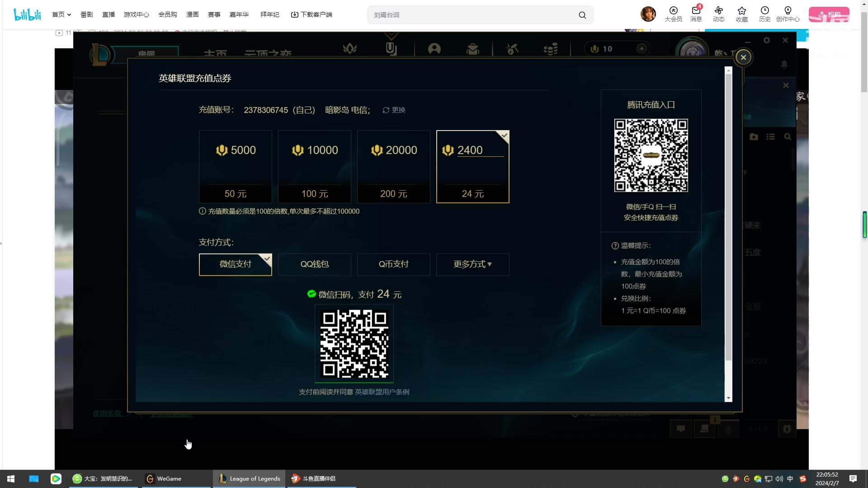Click the 拜年纪 nav link
The image size is (868, 488).
[270, 14]
